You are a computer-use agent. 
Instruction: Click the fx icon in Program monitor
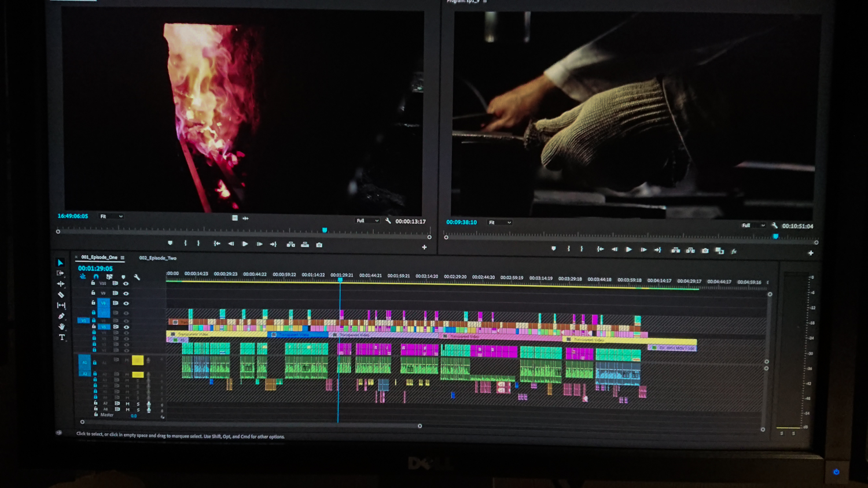[734, 252]
